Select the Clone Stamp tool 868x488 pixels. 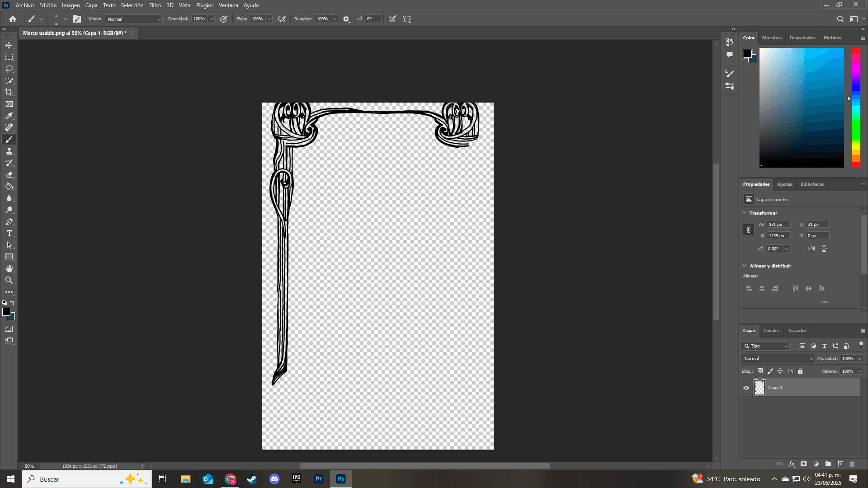coord(9,151)
